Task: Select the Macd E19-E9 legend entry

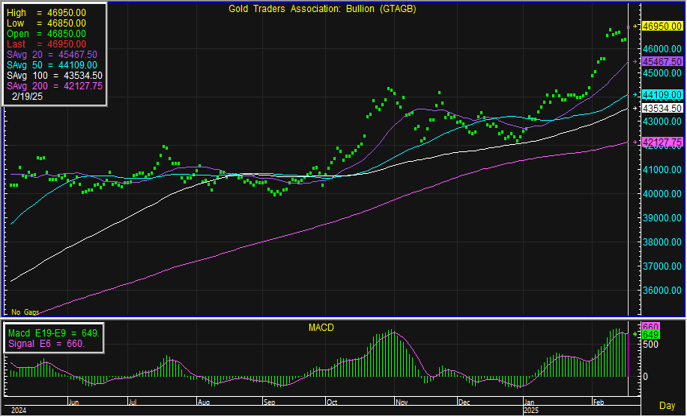Action: click(x=51, y=331)
